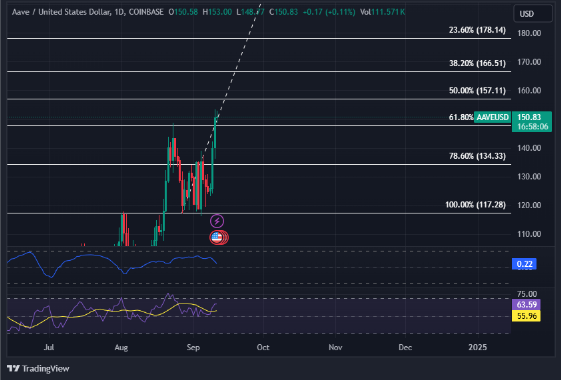Click the AAVEUSD green symbol label
561x381 pixels.
click(x=492, y=117)
